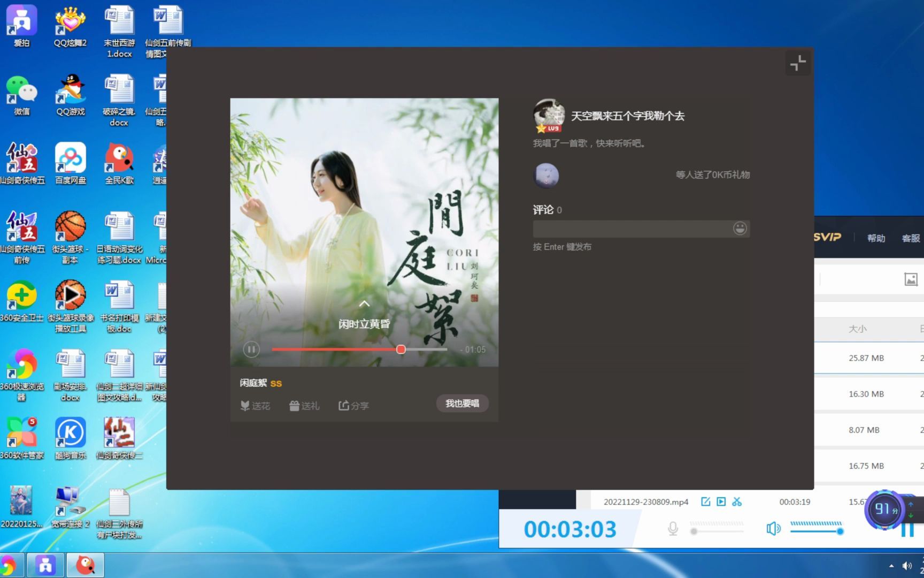Open the 街头篮球 - 副本 desktop shortcut
This screenshot has width=924, height=578.
(70, 238)
